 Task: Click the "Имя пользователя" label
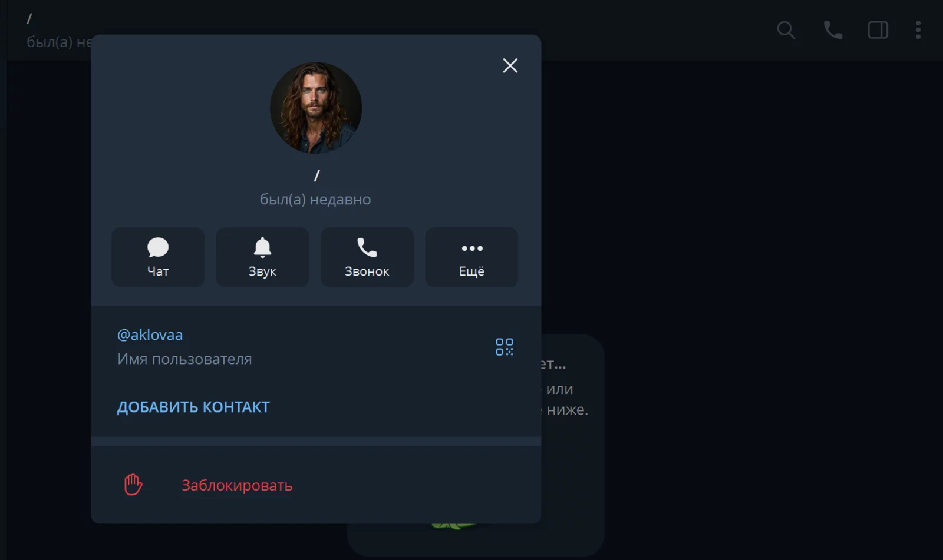coord(184,359)
